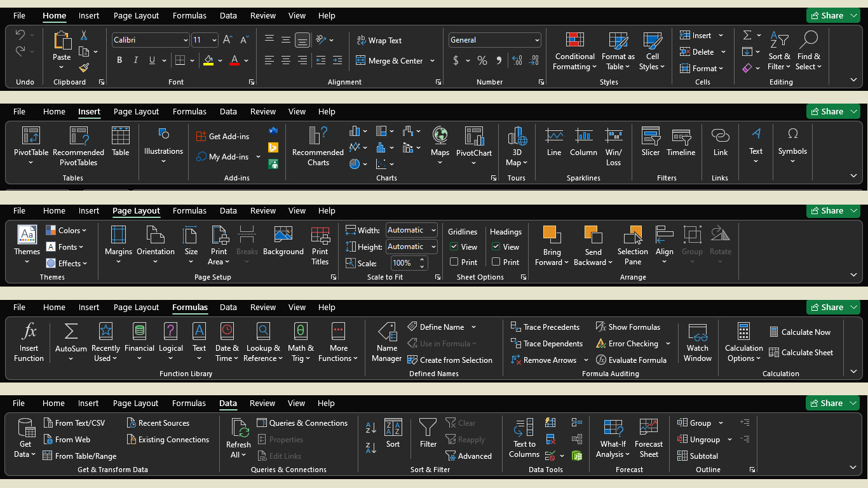The width and height of the screenshot is (868, 488).
Task: Expand the General number format dropdown
Action: tap(537, 40)
